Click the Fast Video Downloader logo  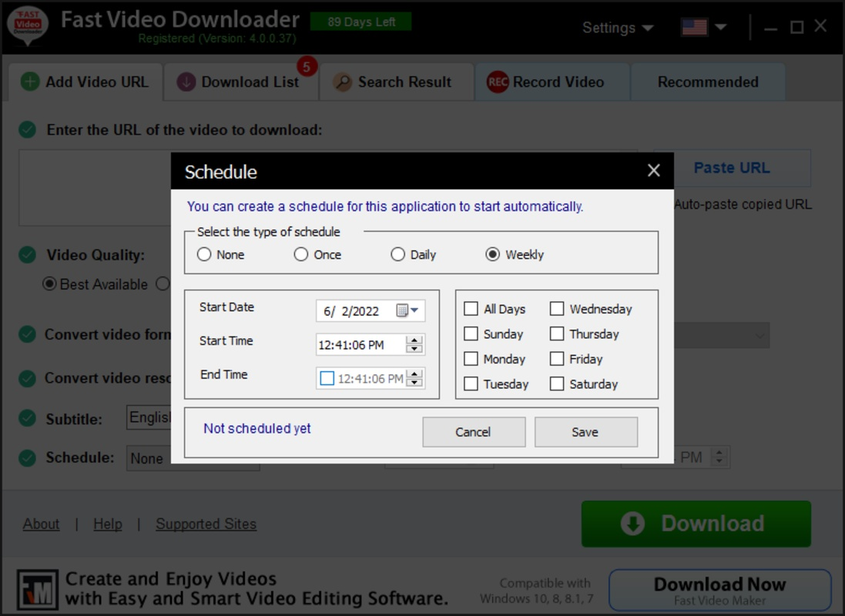(27, 25)
